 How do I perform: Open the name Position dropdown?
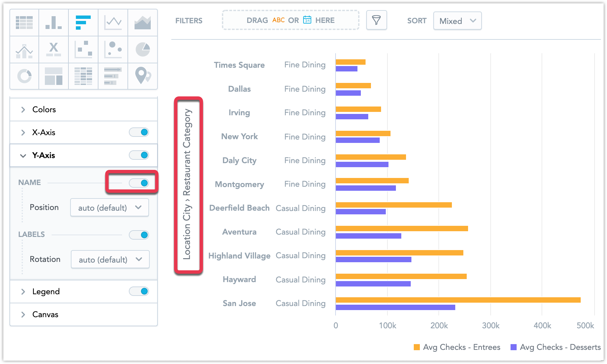110,208
